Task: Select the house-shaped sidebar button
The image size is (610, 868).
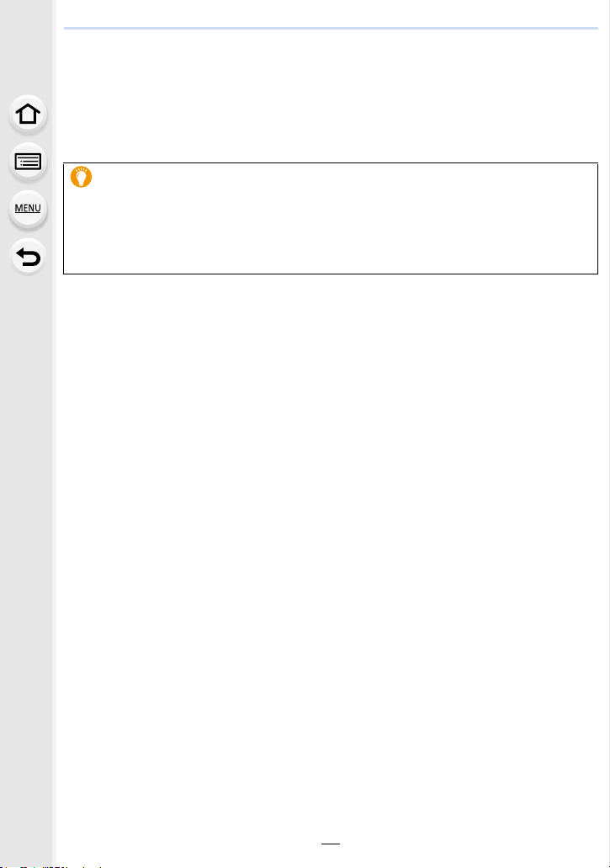Action: point(28,114)
